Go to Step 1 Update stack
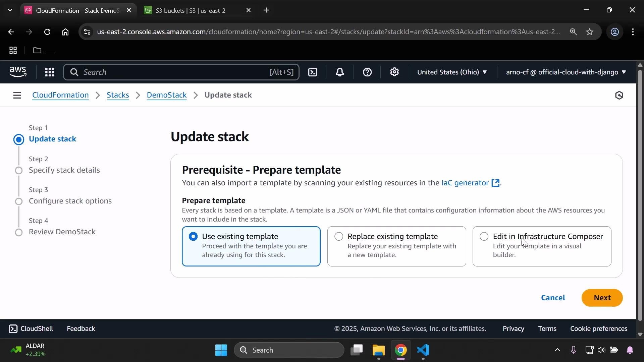The height and width of the screenshot is (362, 644). (x=52, y=139)
